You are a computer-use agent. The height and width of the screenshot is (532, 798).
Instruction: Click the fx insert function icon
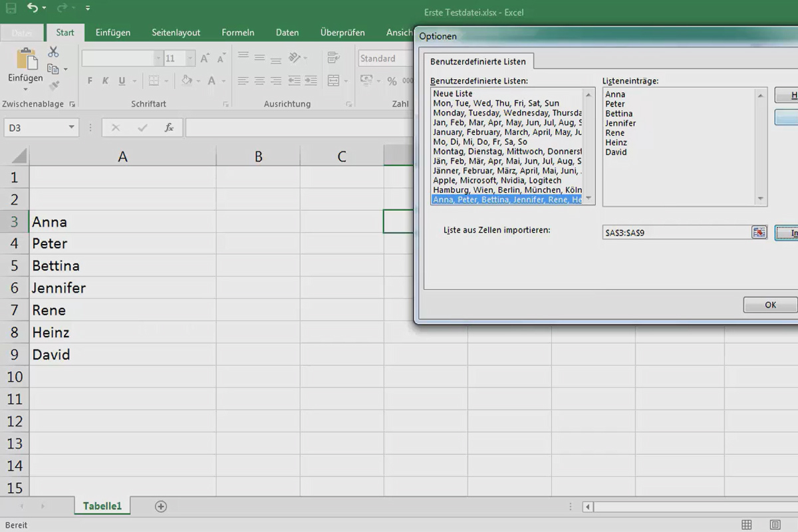pos(169,128)
